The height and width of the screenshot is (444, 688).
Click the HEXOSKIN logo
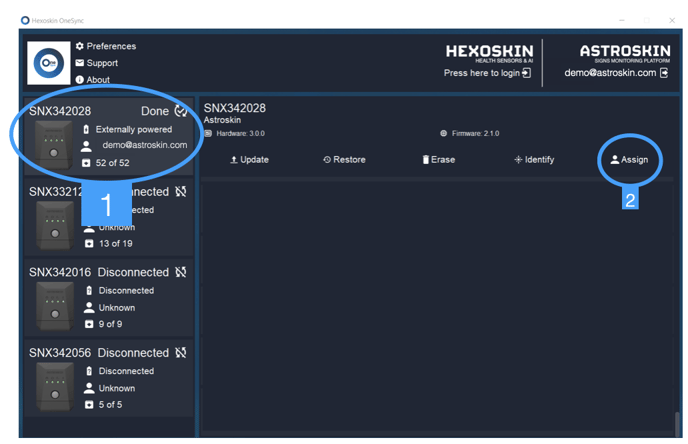pos(489,53)
